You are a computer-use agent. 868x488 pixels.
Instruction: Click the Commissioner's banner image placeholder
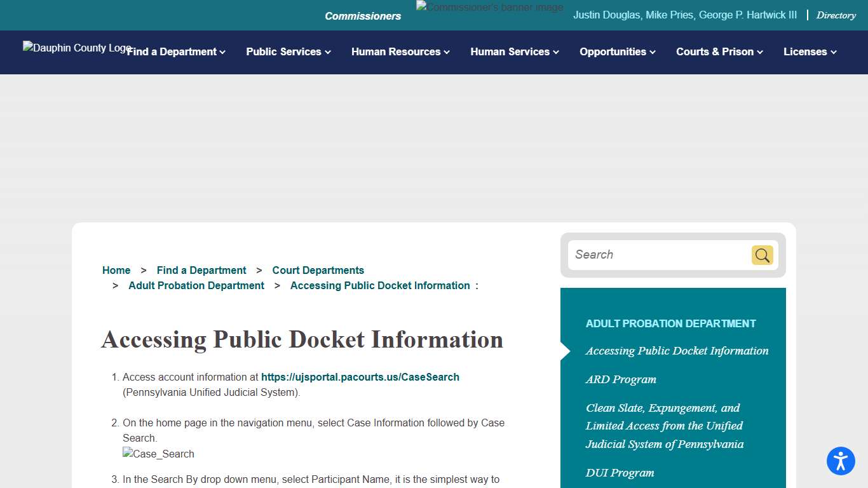489,7
